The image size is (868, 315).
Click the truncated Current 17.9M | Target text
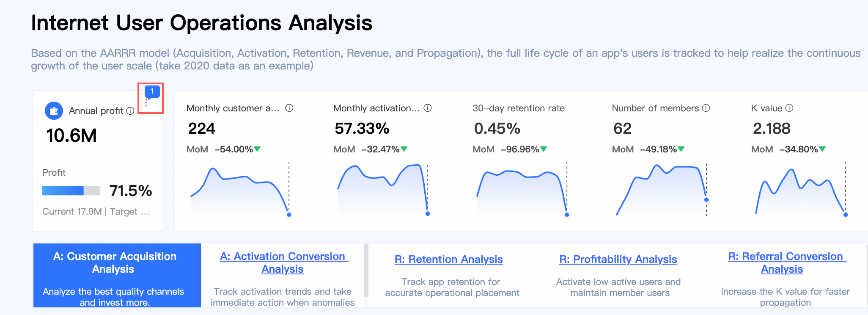(x=96, y=211)
